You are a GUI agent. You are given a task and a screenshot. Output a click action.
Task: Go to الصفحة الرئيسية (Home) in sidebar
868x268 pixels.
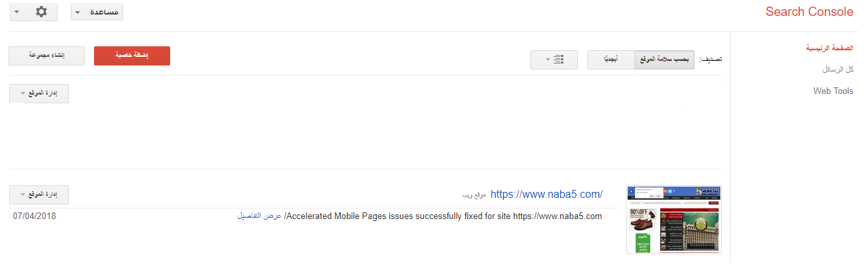pyautogui.click(x=829, y=48)
